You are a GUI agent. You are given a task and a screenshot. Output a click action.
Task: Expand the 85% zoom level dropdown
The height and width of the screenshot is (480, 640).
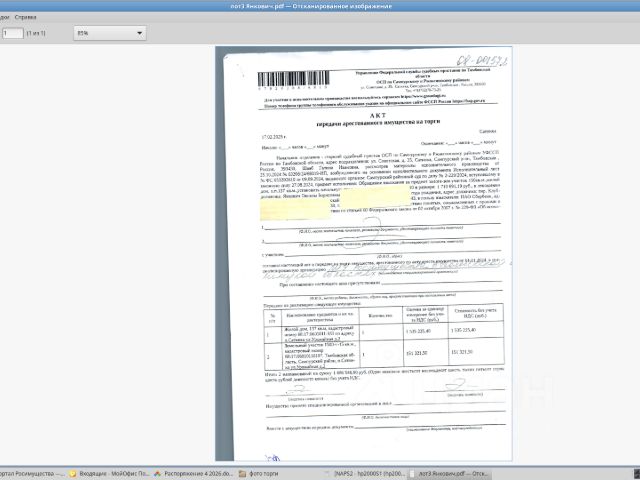109,33
